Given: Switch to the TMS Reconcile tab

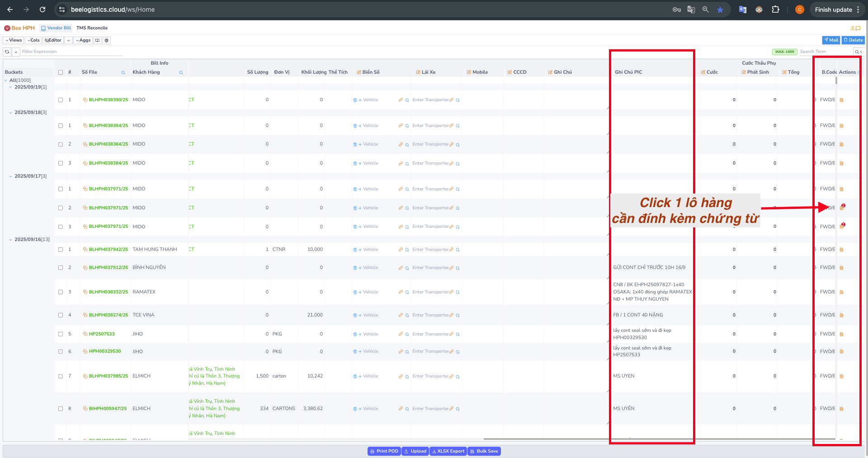Looking at the screenshot, I should pyautogui.click(x=92, y=28).
